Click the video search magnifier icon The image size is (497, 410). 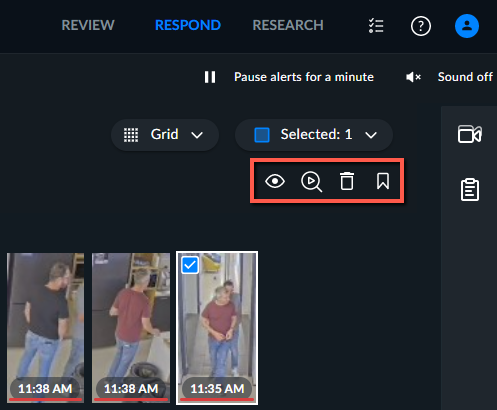(311, 182)
